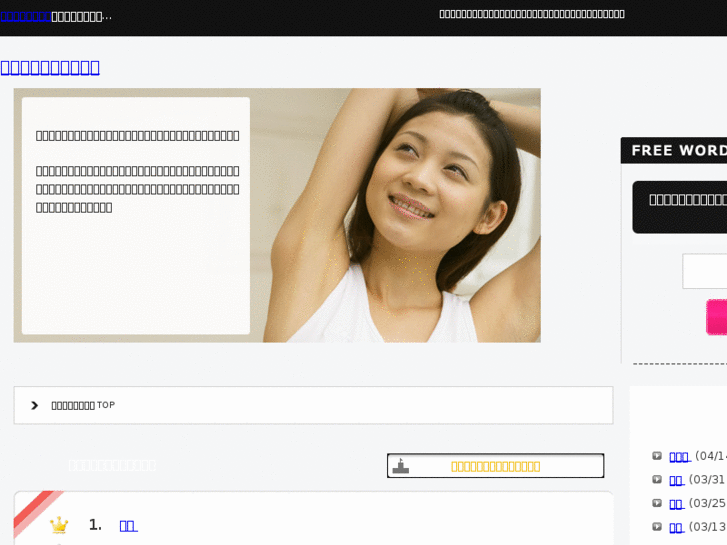The width and height of the screenshot is (727, 545).
Task: Click the pink search button in the sidebar
Action: coord(716,317)
